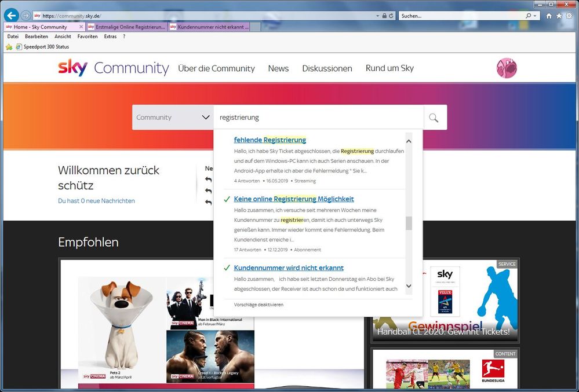Click into the browser Suchen... search box
The height and width of the screenshot is (392, 579).
point(461,16)
